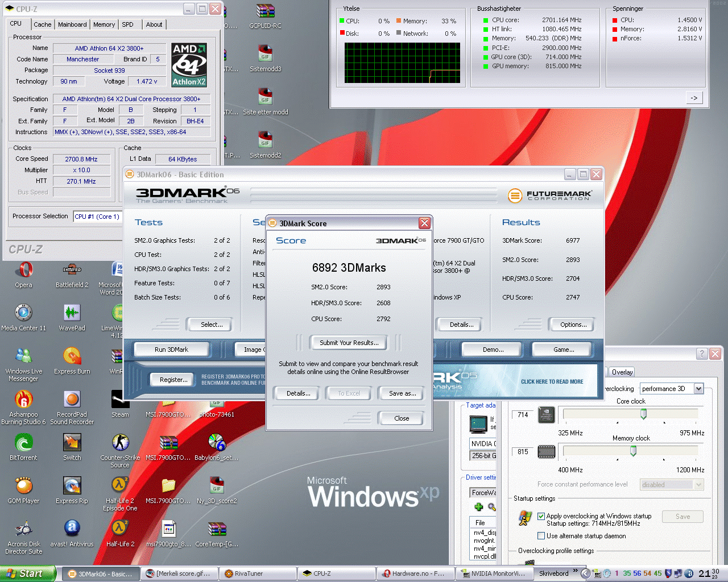Open Half-Life 2 Episode One shortcut
The height and width of the screenshot is (582, 728).
(x=120, y=494)
